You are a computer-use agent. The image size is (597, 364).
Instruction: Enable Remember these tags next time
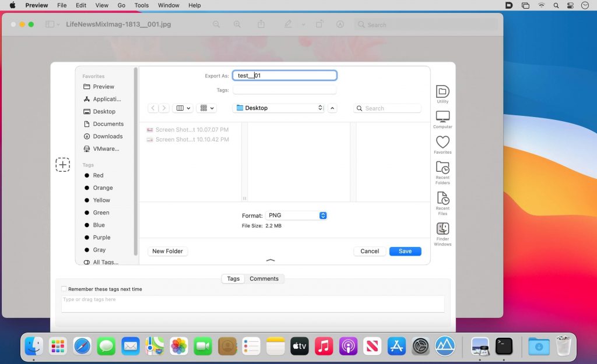pyautogui.click(x=64, y=289)
